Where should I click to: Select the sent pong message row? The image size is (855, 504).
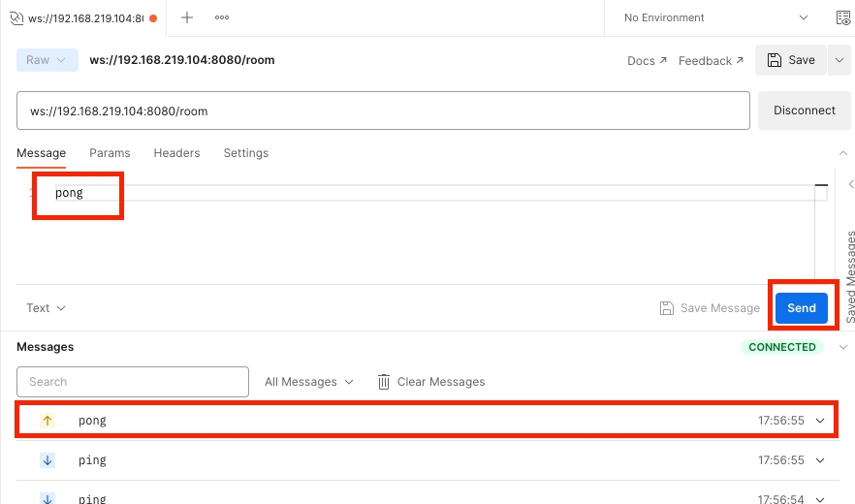pos(427,421)
